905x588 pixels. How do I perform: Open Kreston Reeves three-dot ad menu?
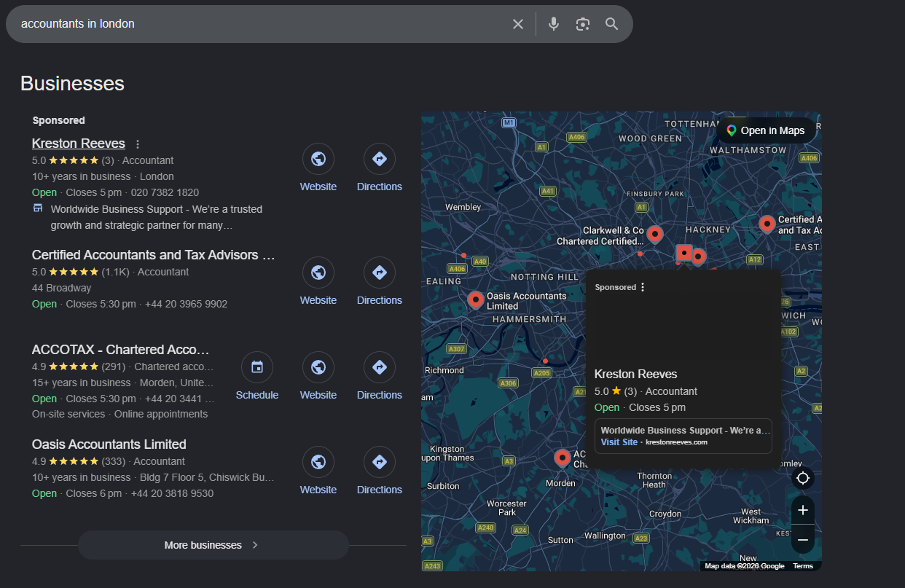(138, 144)
